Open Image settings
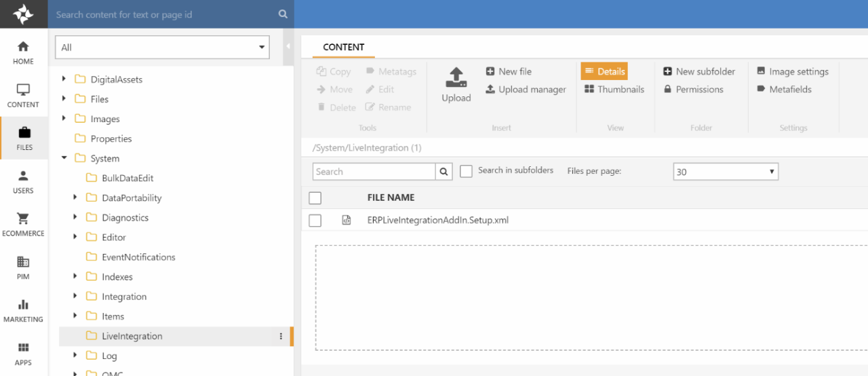 792,71
